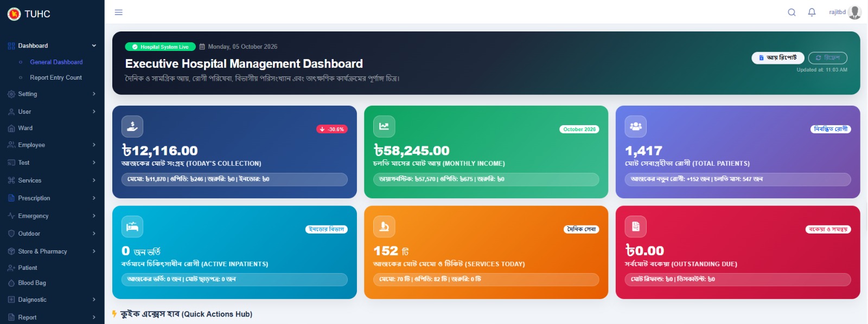Collapse the Dashboard menu chevron
The height and width of the screenshot is (324, 868).
tap(94, 46)
